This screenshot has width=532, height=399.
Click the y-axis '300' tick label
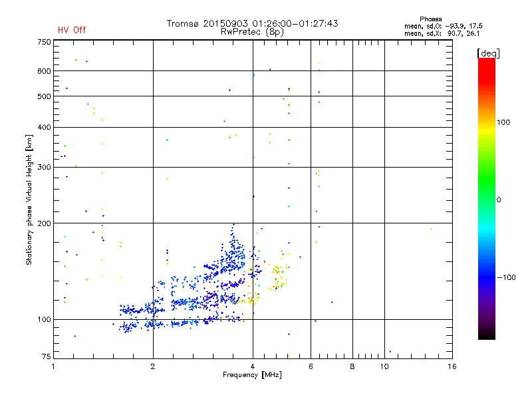coord(44,168)
